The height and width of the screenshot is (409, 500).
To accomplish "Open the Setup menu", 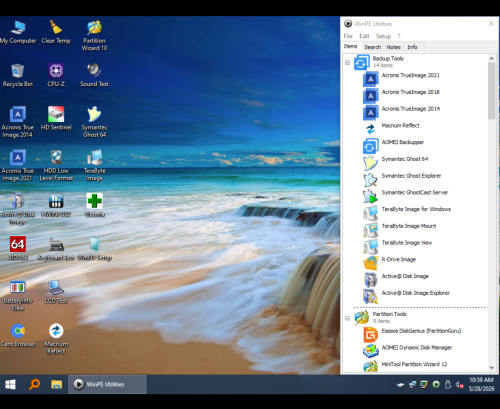I will click(x=383, y=36).
